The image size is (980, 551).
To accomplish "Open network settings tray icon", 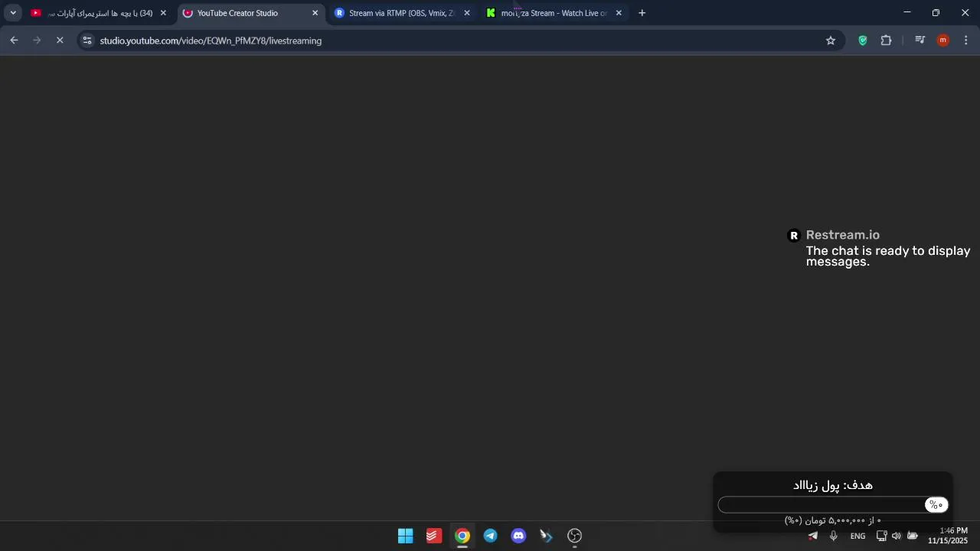I will pos(882,536).
